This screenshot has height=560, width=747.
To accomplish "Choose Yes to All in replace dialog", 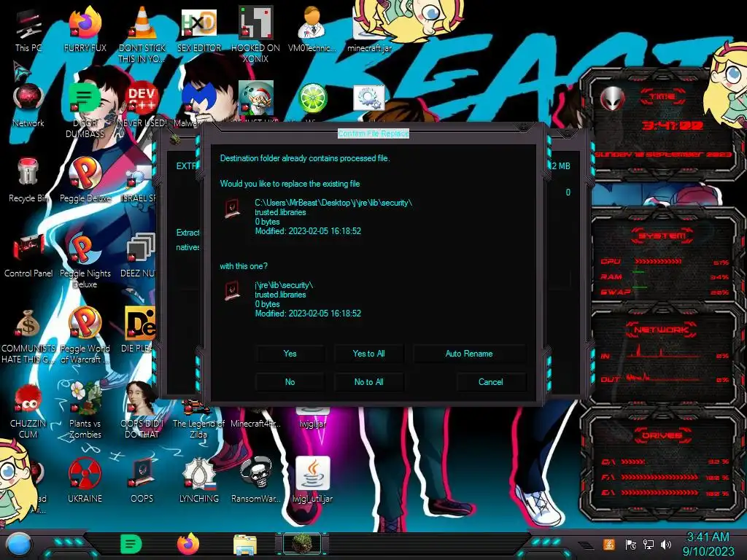I will (368, 354).
